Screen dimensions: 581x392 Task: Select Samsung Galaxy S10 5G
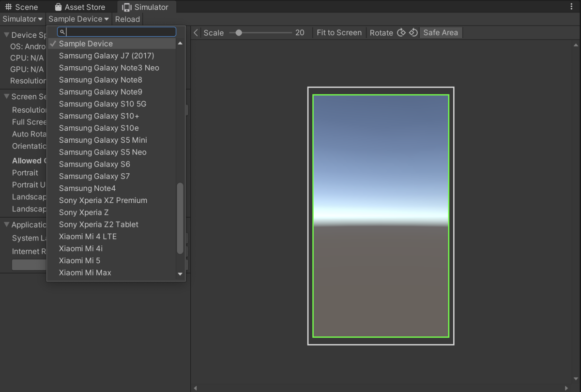(x=112, y=104)
